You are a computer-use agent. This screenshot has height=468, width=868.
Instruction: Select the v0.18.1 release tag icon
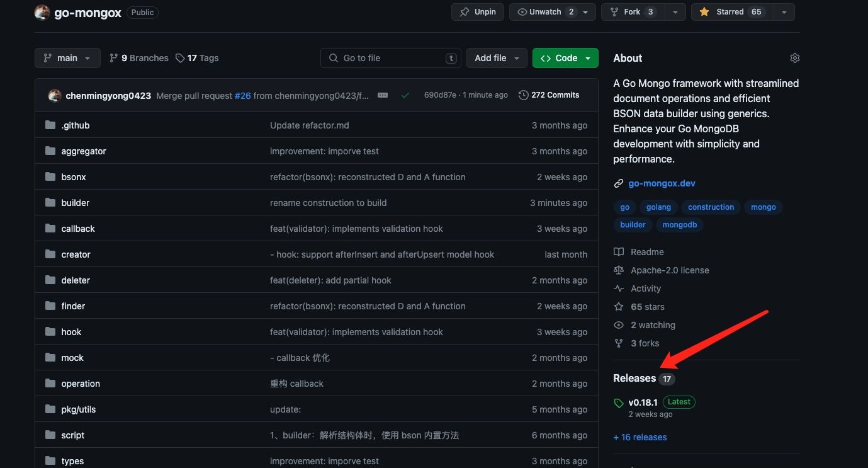point(619,402)
